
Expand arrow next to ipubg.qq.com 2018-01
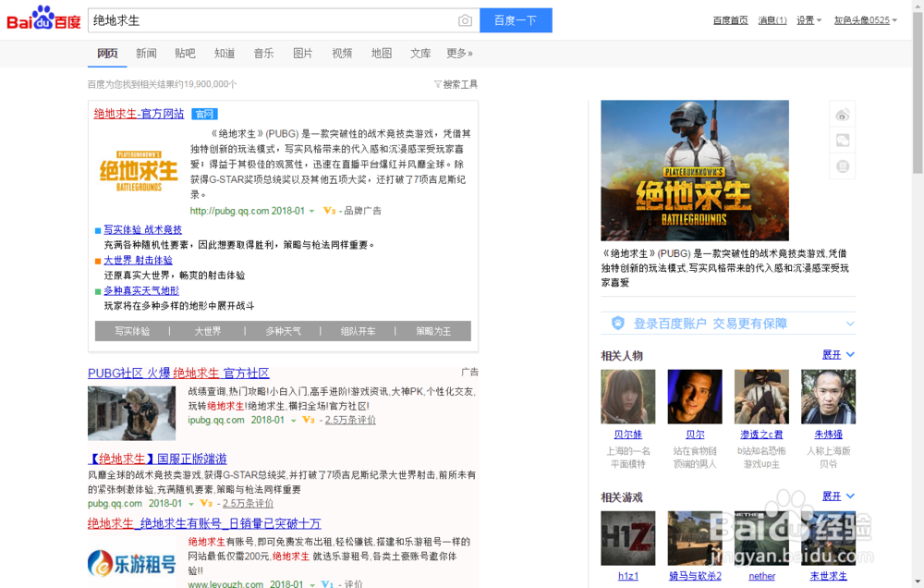293,421
